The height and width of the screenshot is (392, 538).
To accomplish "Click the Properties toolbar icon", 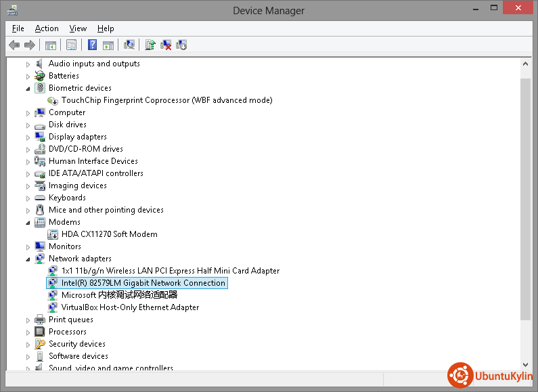I will (71, 45).
